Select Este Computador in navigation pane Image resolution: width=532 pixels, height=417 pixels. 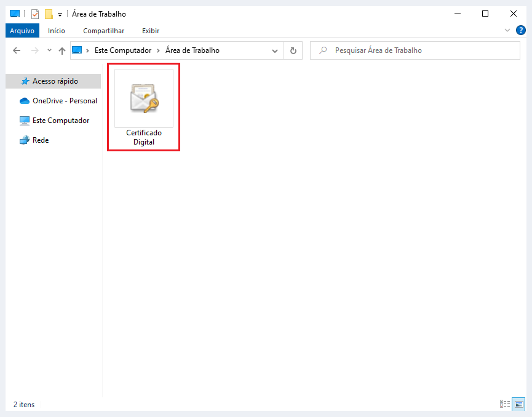click(x=54, y=121)
